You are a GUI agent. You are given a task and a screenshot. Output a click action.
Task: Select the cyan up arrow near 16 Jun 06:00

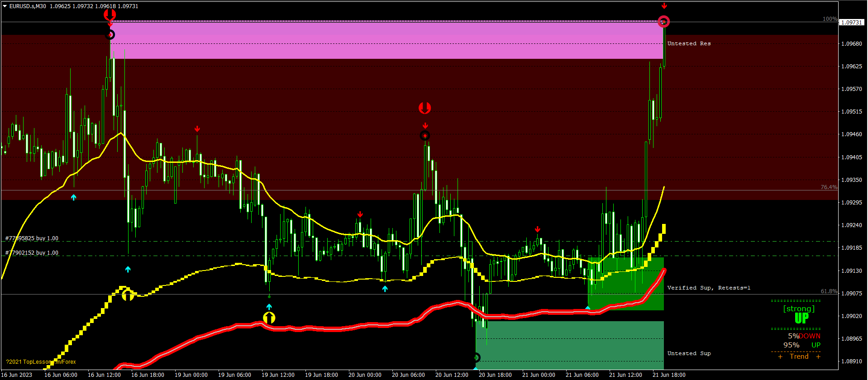(74, 197)
